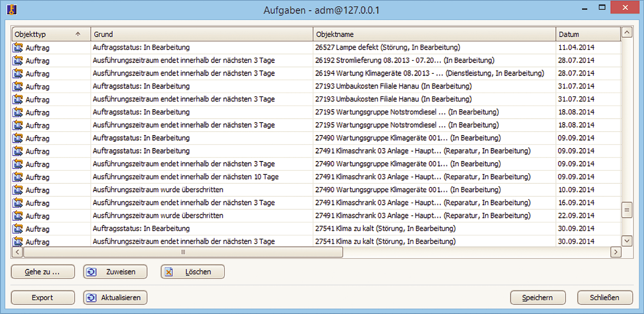Click the refresh icon on the Aktualisieren button
The image size is (644, 314).
(92, 298)
